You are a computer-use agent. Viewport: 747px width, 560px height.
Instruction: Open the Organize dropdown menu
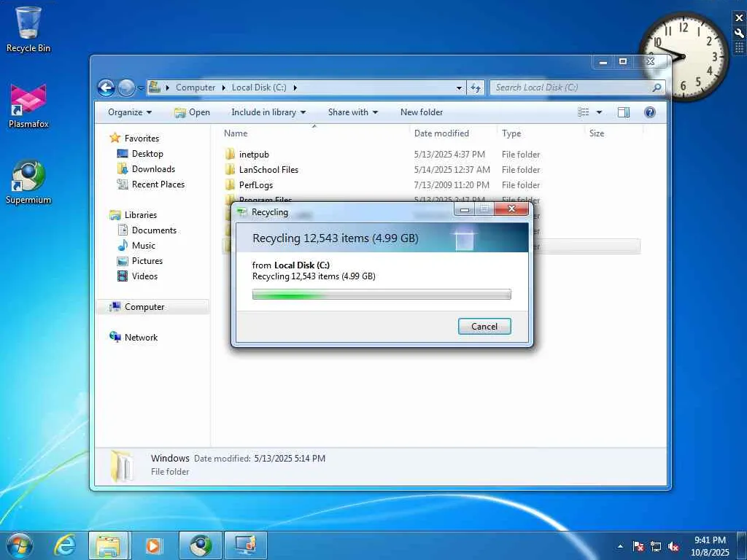click(130, 112)
